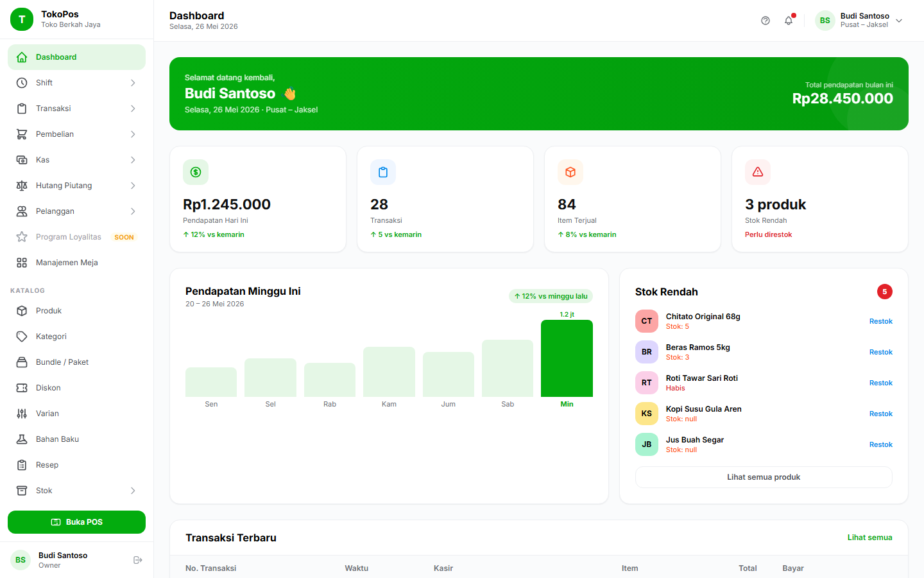This screenshot has height=578, width=924.
Task: Click the orange box icon on Item Terjual card
Action: [x=570, y=172]
